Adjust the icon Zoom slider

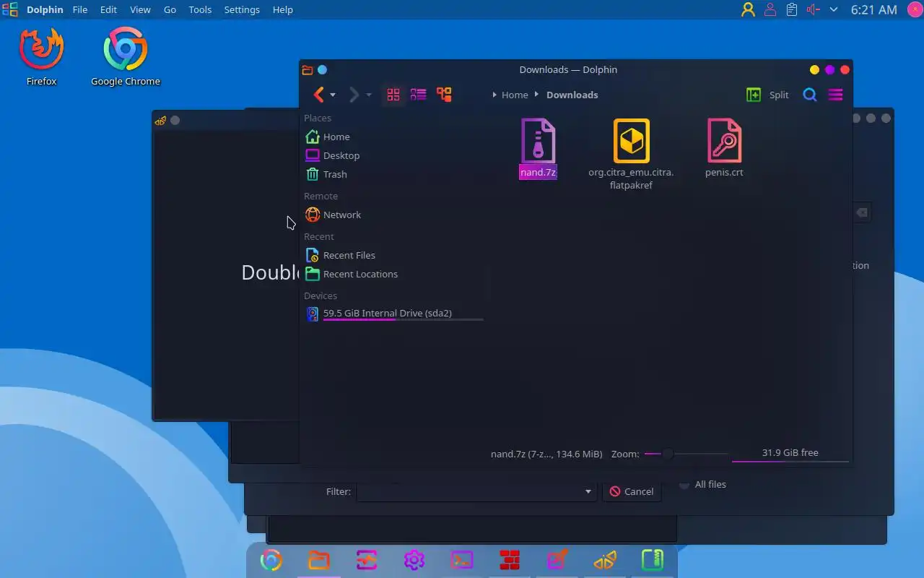click(686, 454)
